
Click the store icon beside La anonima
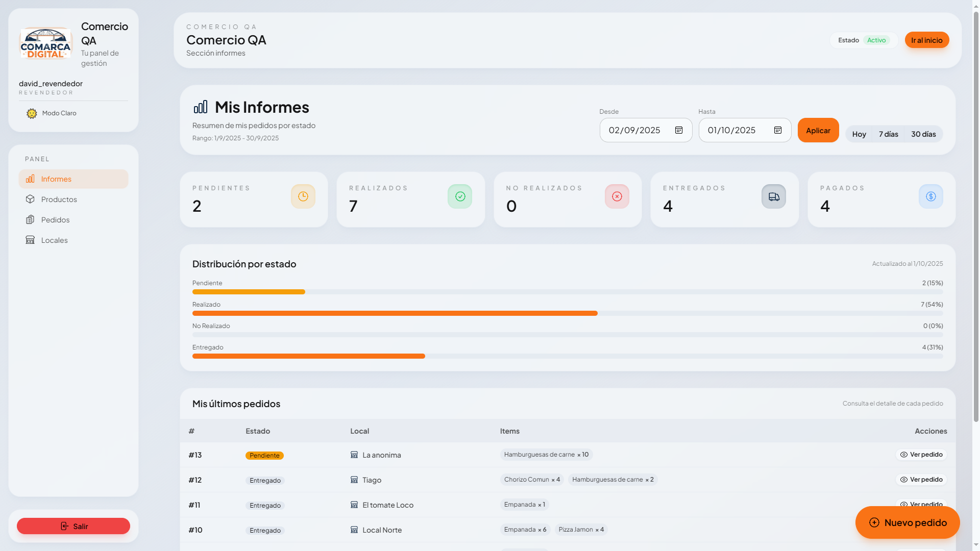pyautogui.click(x=354, y=455)
